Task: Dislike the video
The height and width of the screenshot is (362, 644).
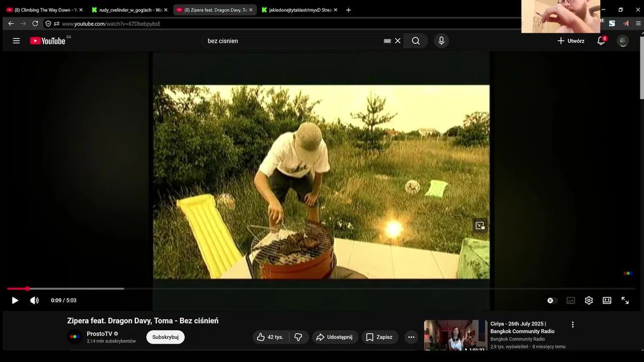Action: point(298,337)
